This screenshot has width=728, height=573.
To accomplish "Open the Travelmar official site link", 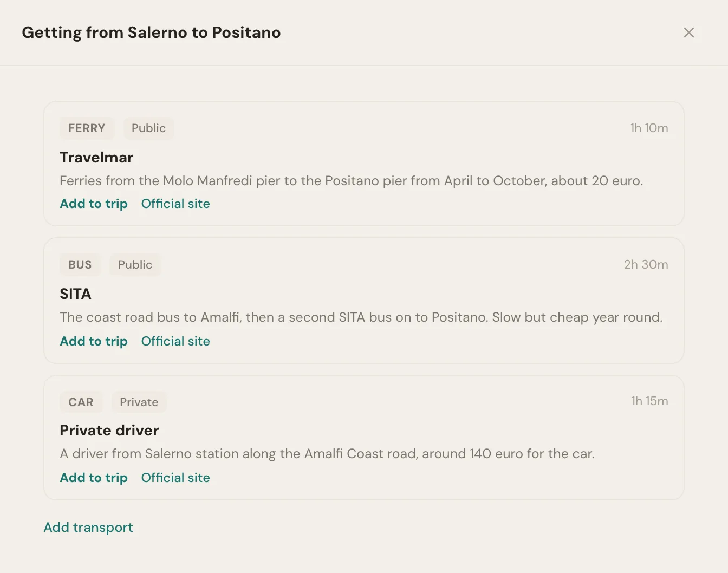I will coord(175,204).
